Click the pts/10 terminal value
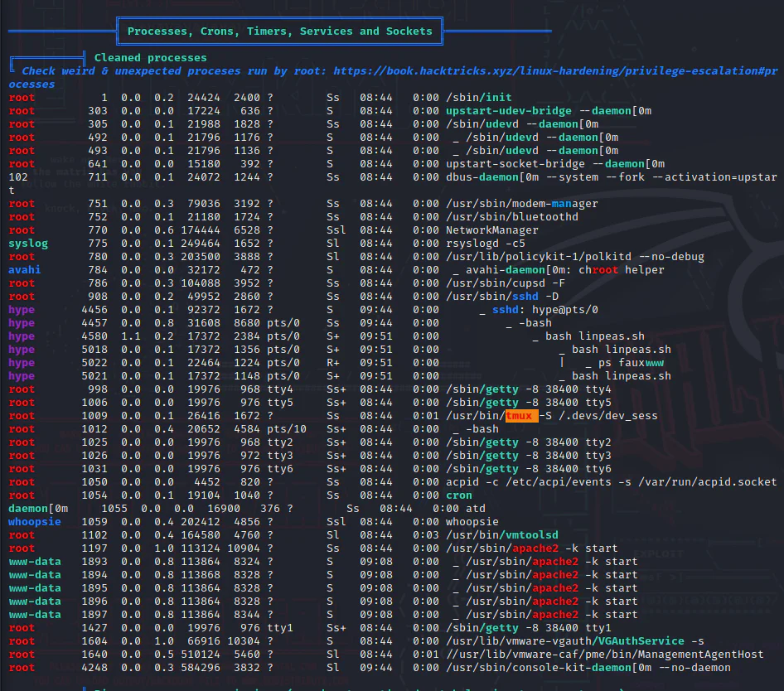This screenshot has height=691, width=784. pyautogui.click(x=287, y=429)
